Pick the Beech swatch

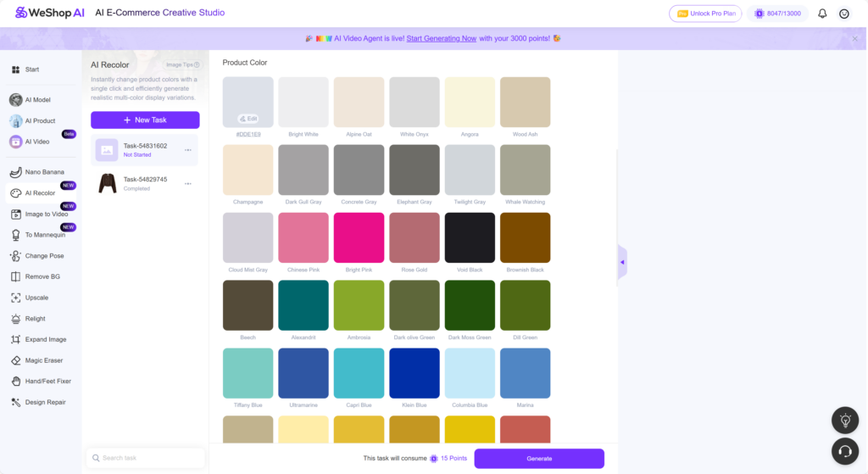coord(248,305)
